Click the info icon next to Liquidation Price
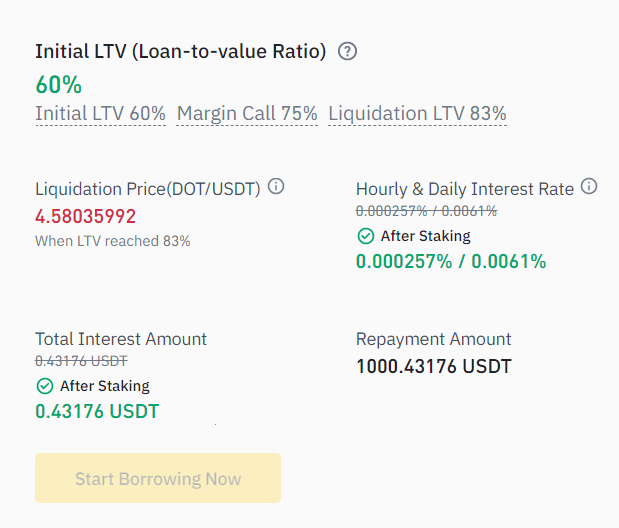Screen dimensions: 619x528 click(277, 186)
